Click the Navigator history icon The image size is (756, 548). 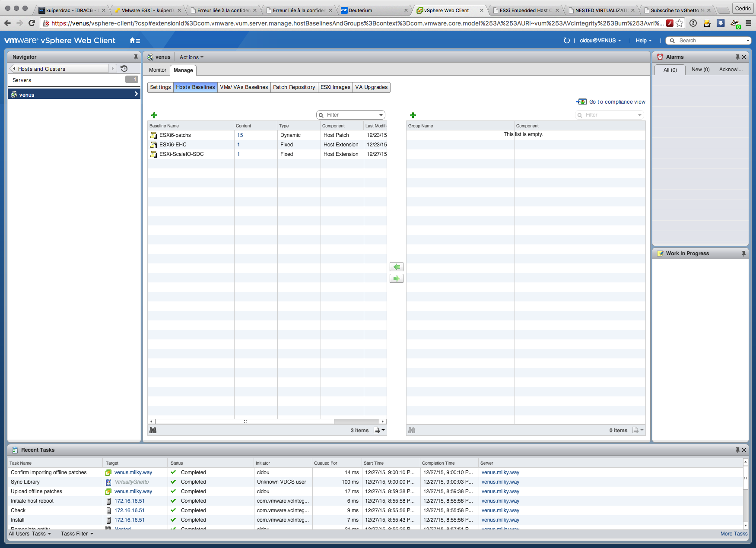click(x=124, y=69)
